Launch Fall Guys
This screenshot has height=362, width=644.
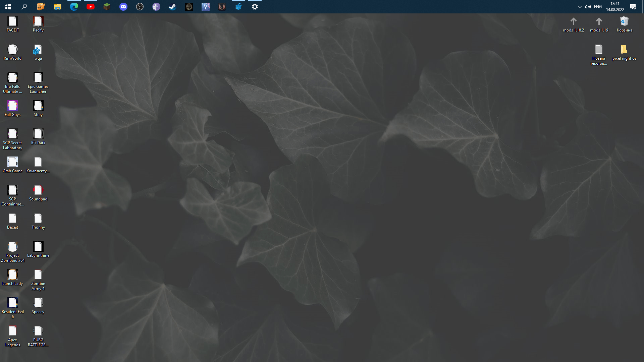coord(12,108)
